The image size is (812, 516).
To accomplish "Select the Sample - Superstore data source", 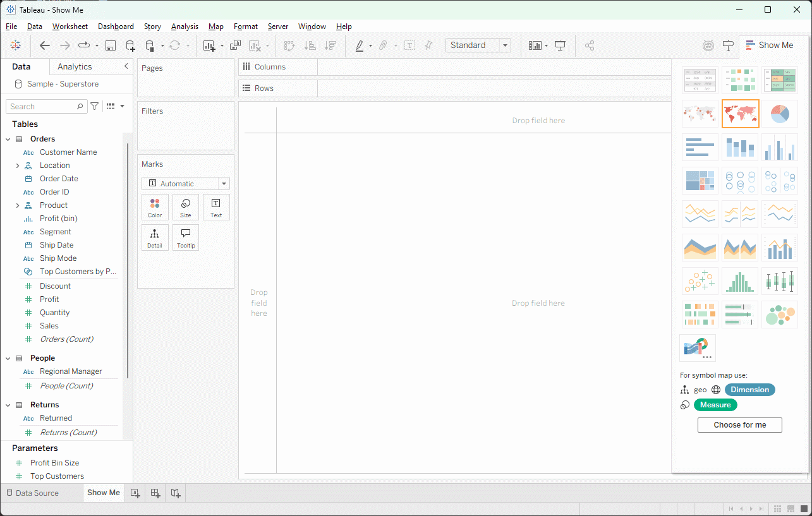I will (63, 84).
